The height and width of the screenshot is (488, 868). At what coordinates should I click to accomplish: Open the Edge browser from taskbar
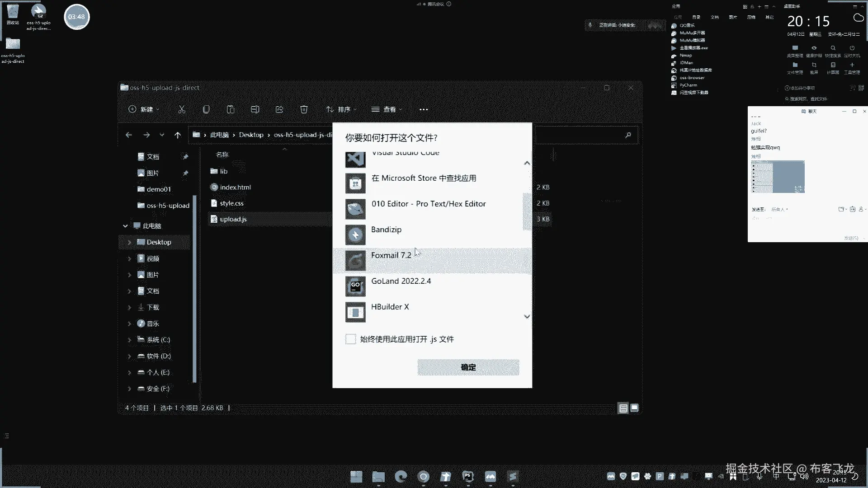tap(401, 476)
